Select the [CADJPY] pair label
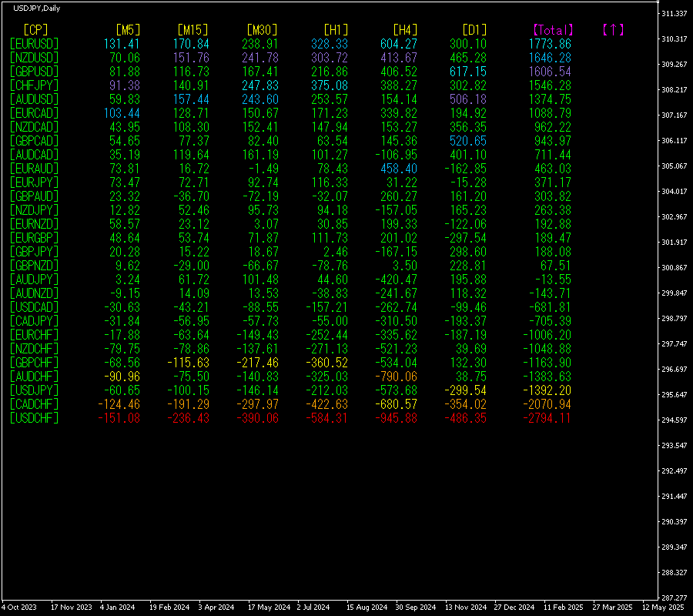The height and width of the screenshot is (616, 693). [x=34, y=321]
